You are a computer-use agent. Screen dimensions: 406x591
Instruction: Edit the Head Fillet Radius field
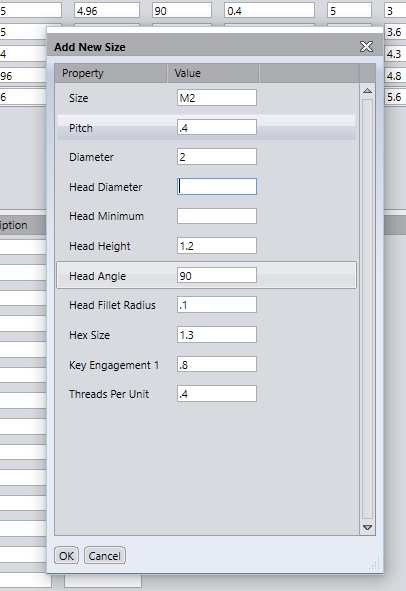click(x=217, y=305)
